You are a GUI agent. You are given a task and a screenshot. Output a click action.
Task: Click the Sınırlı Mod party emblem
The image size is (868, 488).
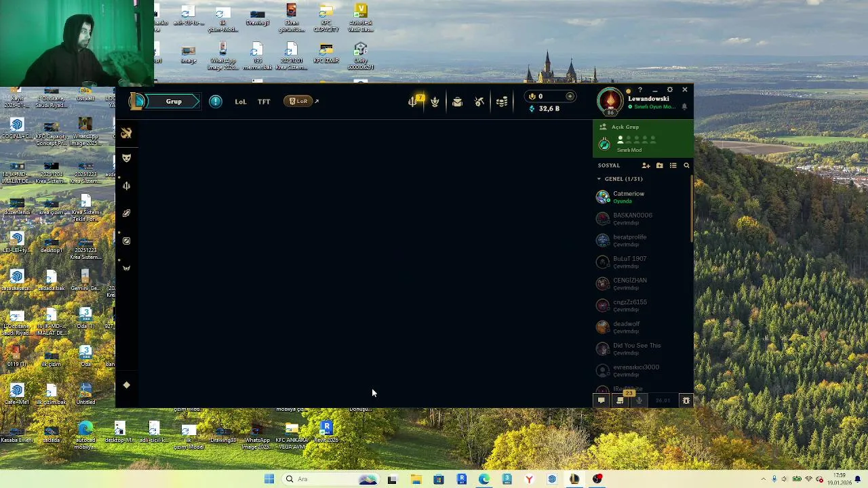point(605,144)
